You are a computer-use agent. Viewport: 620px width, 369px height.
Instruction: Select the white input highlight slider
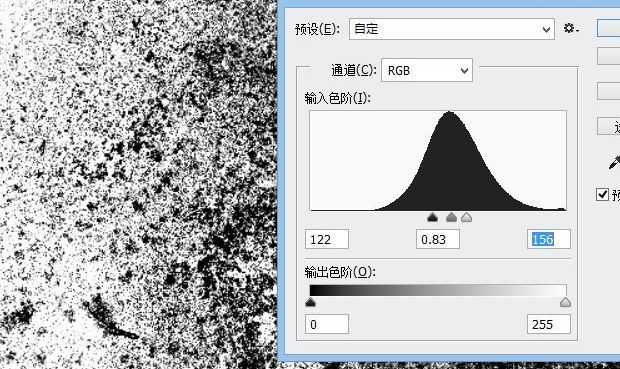tap(467, 217)
